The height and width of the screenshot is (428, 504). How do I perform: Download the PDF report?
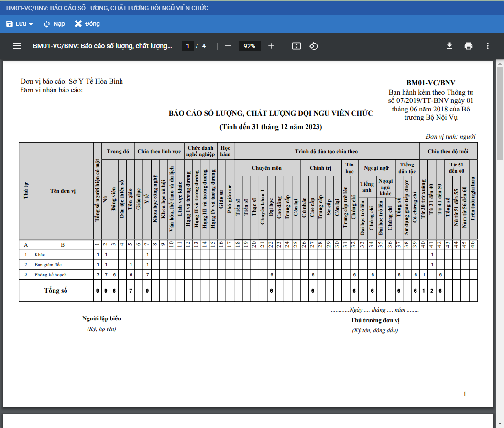tap(449, 46)
